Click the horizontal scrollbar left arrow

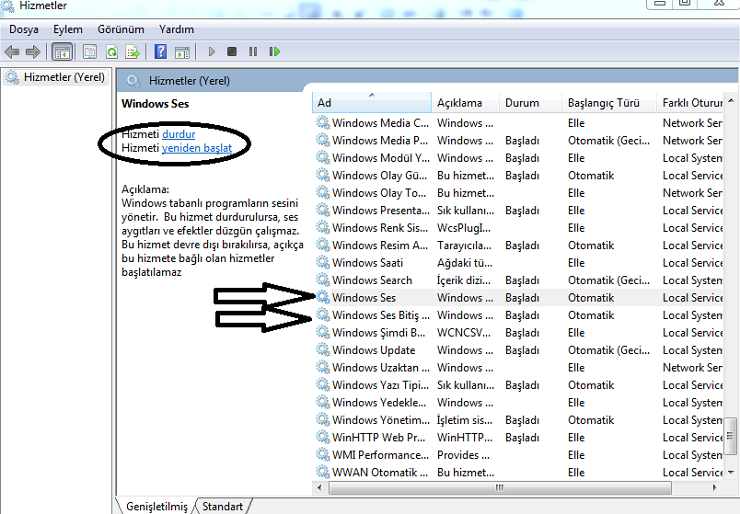(x=320, y=488)
